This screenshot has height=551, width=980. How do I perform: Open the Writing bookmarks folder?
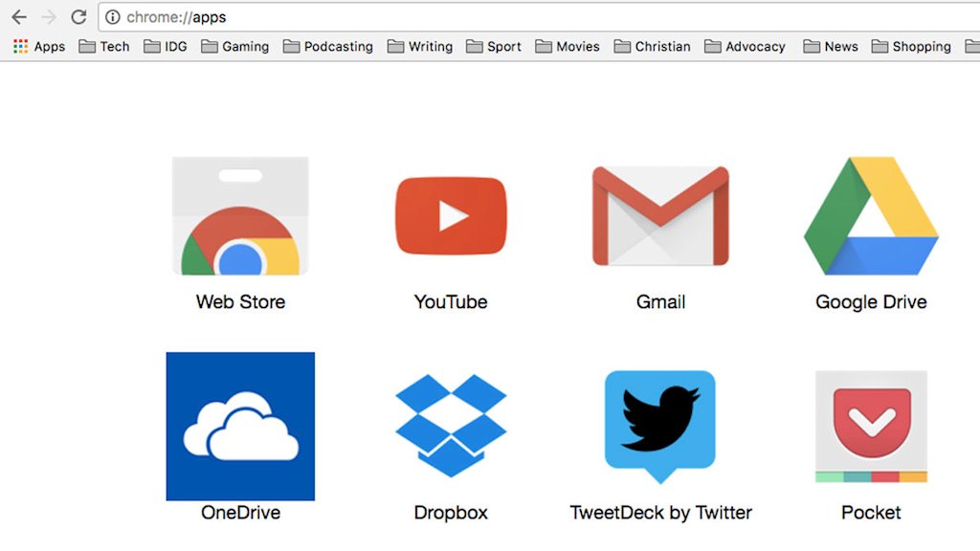(x=420, y=46)
